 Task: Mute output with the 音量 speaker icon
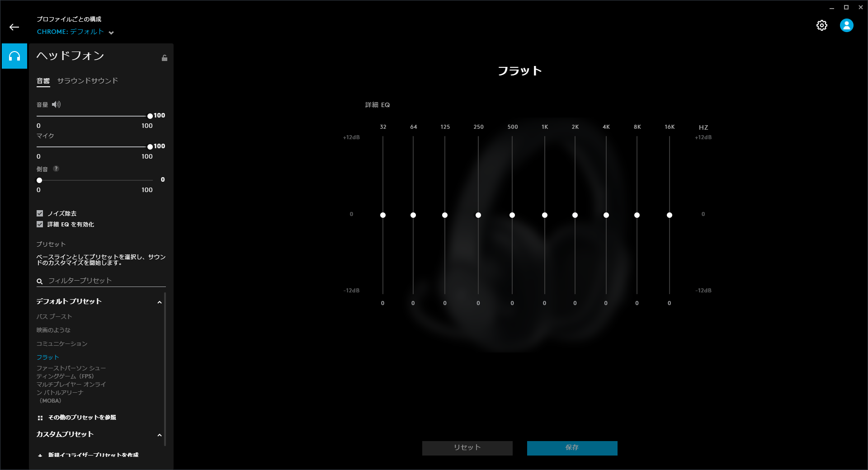point(56,104)
